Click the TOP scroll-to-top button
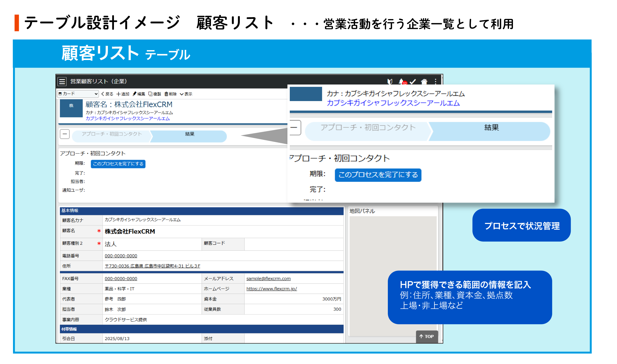The width and height of the screenshot is (617, 364). coord(427,336)
